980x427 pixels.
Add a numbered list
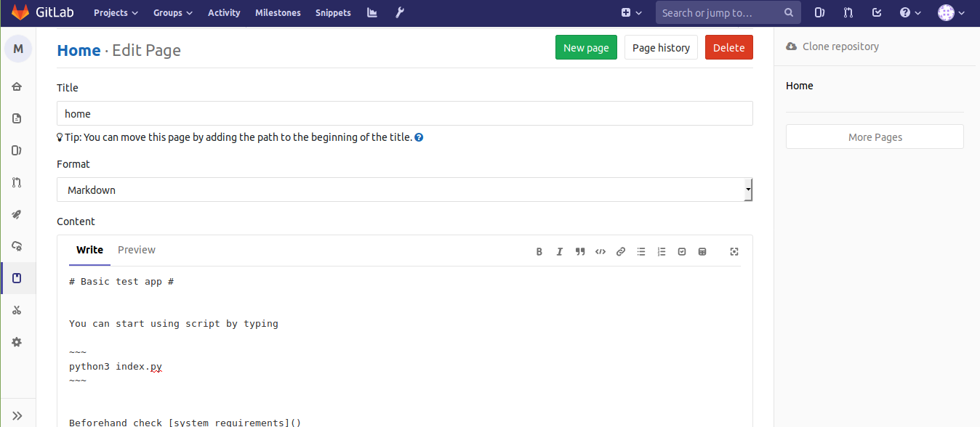click(x=662, y=251)
